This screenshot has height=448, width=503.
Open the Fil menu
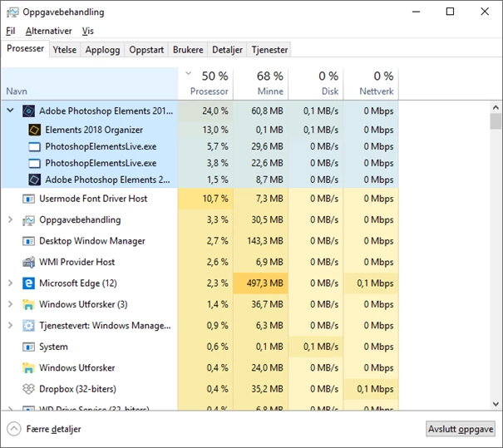[x=10, y=31]
